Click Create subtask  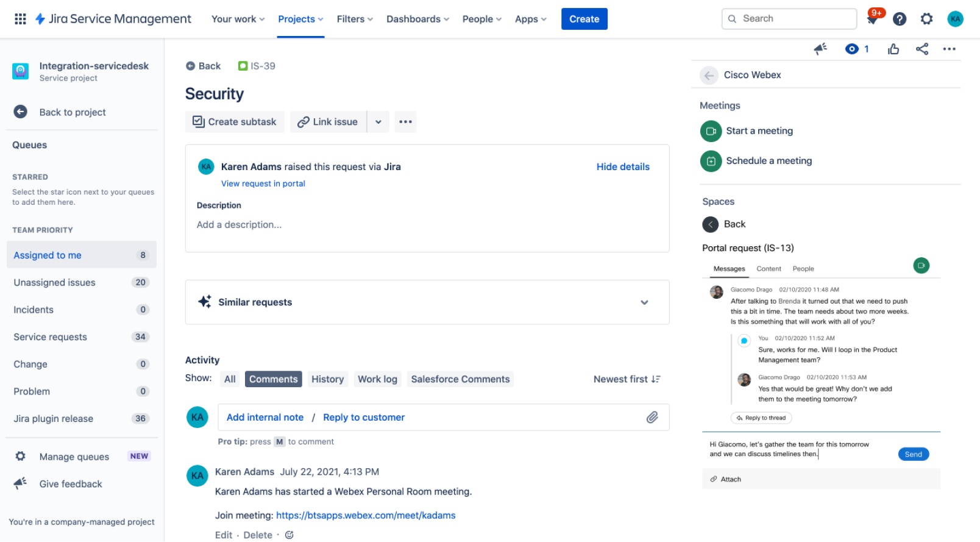click(x=235, y=122)
